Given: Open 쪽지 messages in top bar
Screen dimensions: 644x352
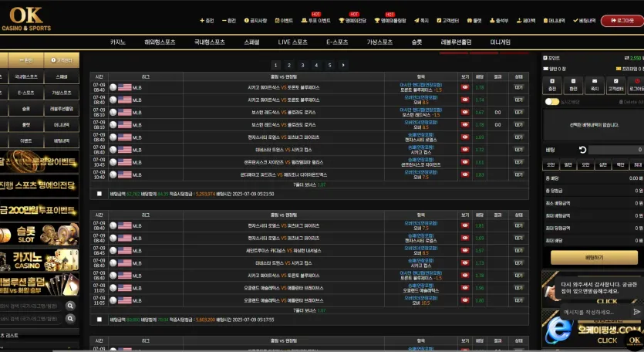Looking at the screenshot, I should point(421,21).
